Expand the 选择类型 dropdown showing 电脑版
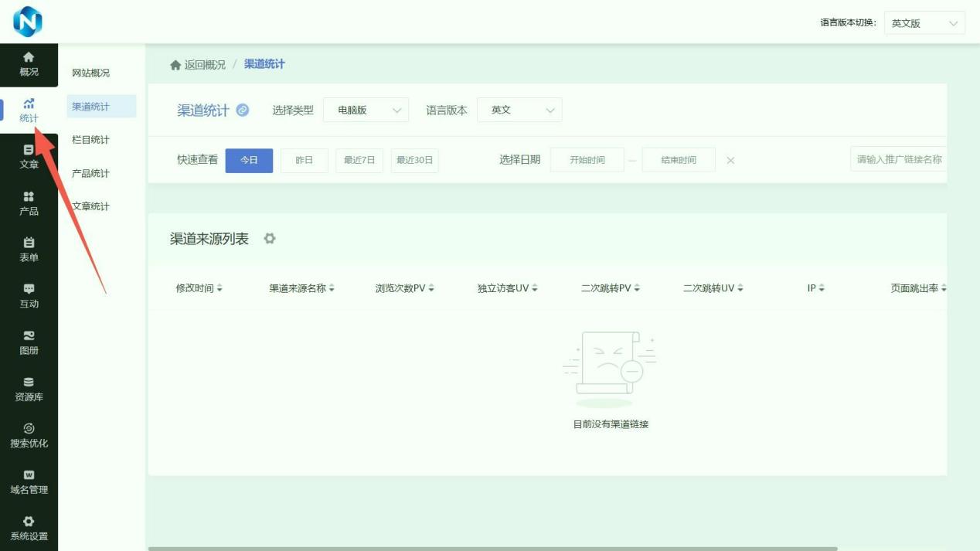 tap(366, 111)
